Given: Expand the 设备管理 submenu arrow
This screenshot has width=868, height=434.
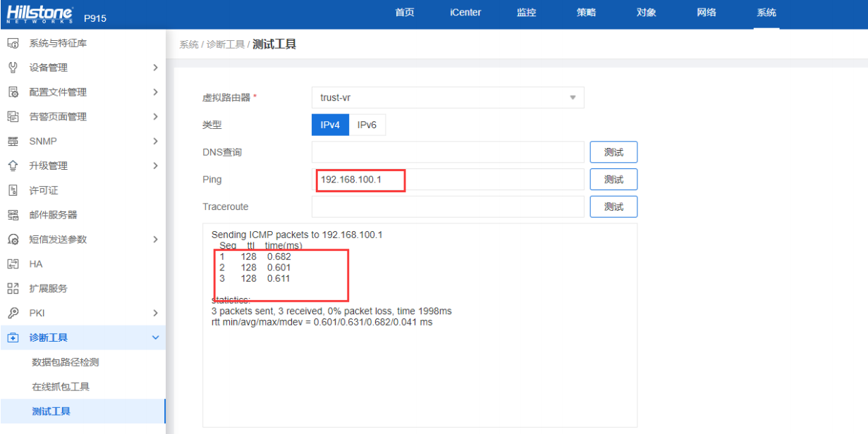Looking at the screenshot, I should pos(155,68).
